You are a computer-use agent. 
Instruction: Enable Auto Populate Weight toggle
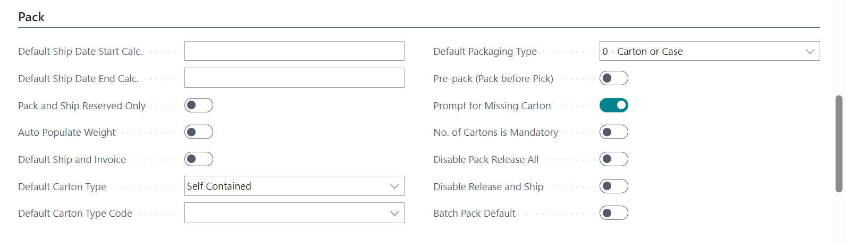(198, 132)
